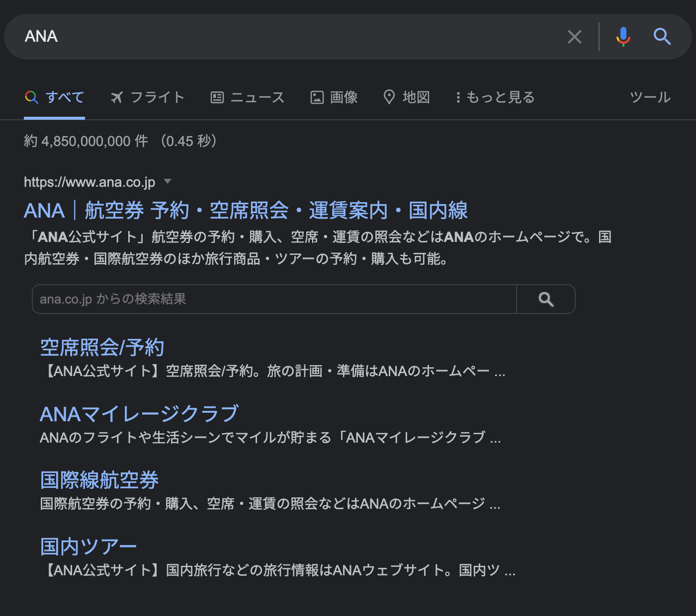Open ANA 航空券 予約 main result link

click(246, 211)
